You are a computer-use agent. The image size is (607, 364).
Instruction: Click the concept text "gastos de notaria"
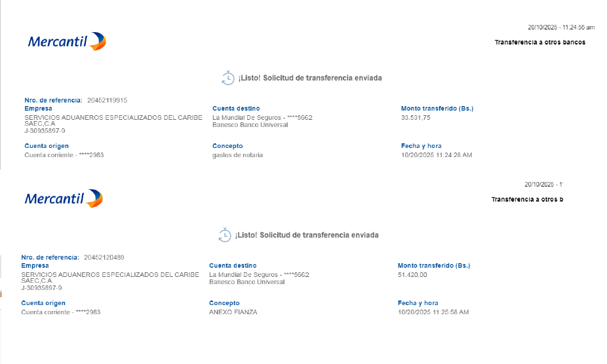tap(237, 155)
